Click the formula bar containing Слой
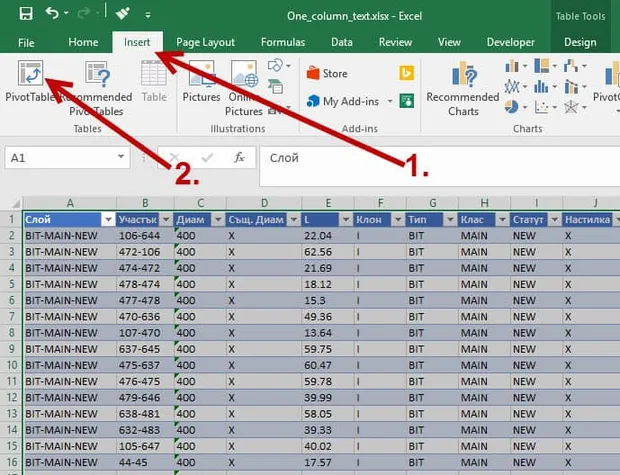The width and height of the screenshot is (620, 475). pos(439,166)
